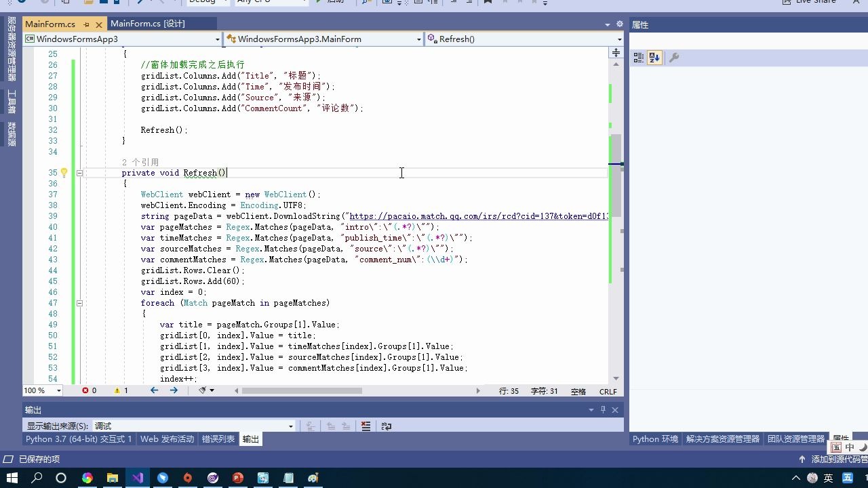Viewport: 868px width, 488px height.
Task: Click the editor tab-well gear icon
Action: [x=619, y=24]
